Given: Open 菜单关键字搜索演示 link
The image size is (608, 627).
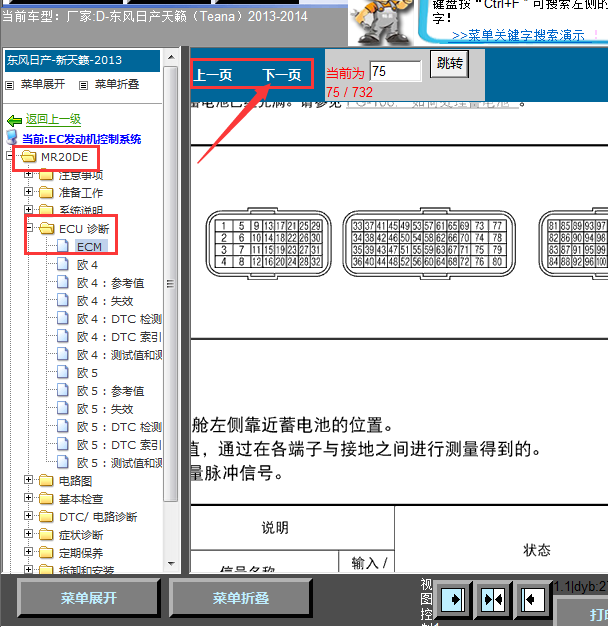Looking at the screenshot, I should click(518, 35).
